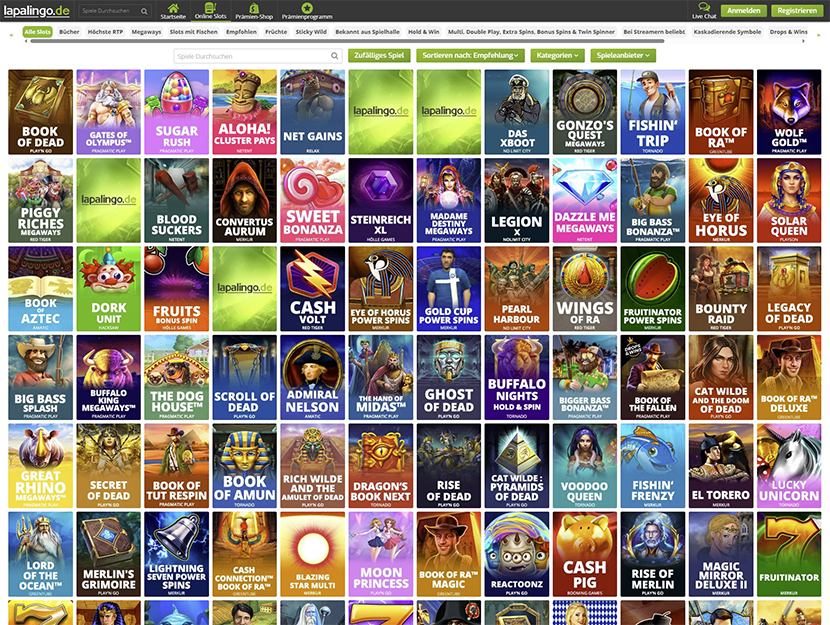Open the Solar Queen game
This screenshot has height=625, width=830.
click(789, 200)
